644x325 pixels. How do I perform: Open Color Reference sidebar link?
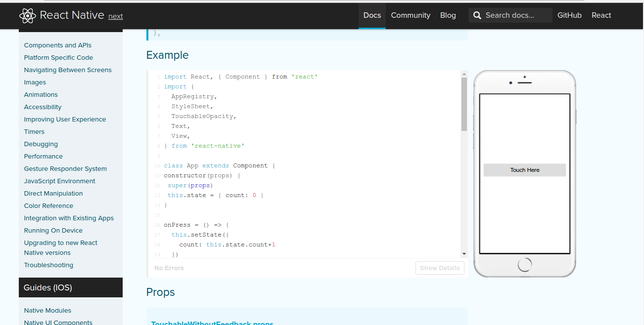tap(48, 206)
